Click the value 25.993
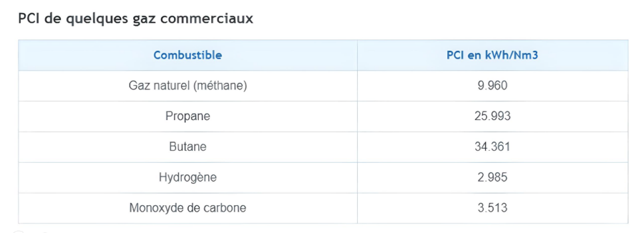Viewport: 644px width, 233px height. click(x=492, y=117)
